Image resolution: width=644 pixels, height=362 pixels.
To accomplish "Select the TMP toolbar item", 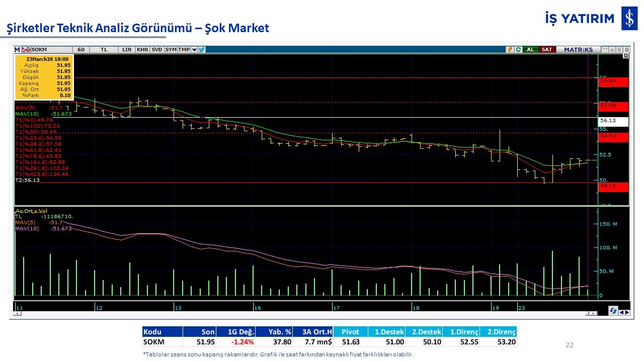I will [x=184, y=50].
